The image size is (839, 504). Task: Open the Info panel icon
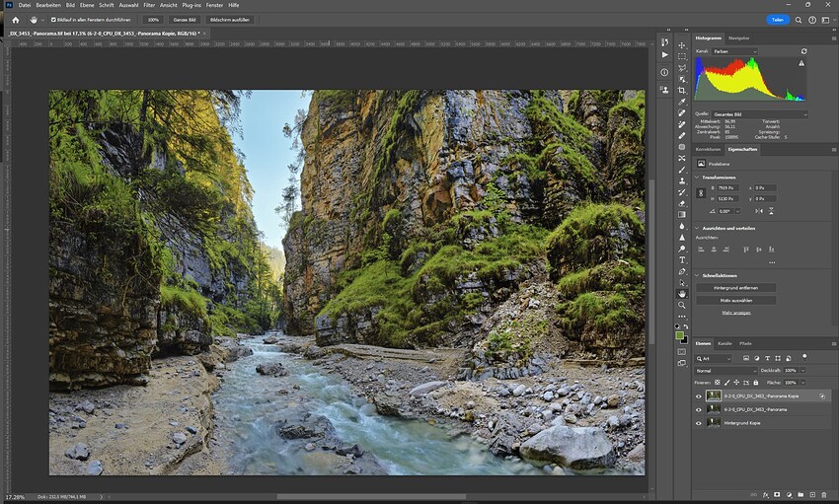click(664, 72)
